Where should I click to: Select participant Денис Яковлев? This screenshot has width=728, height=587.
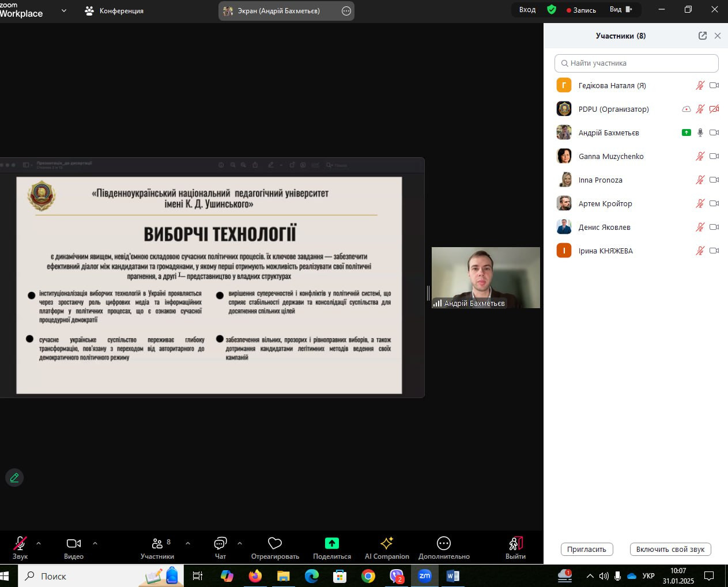coord(636,227)
